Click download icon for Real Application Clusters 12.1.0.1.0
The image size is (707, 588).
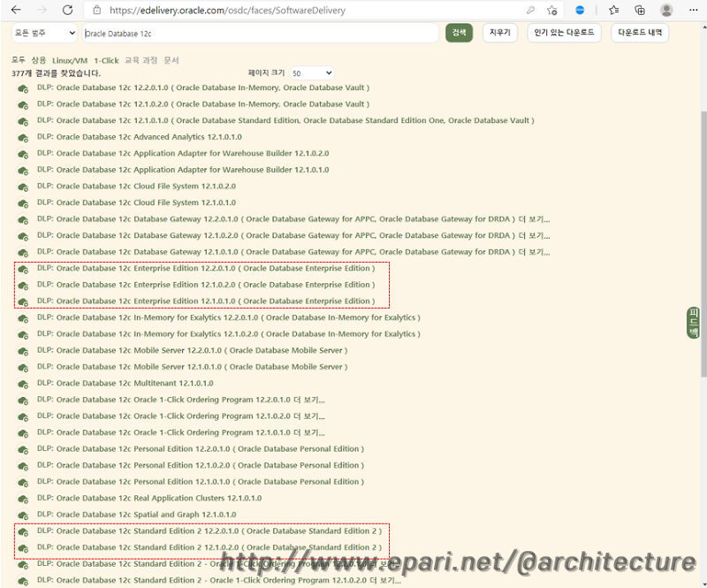23,499
